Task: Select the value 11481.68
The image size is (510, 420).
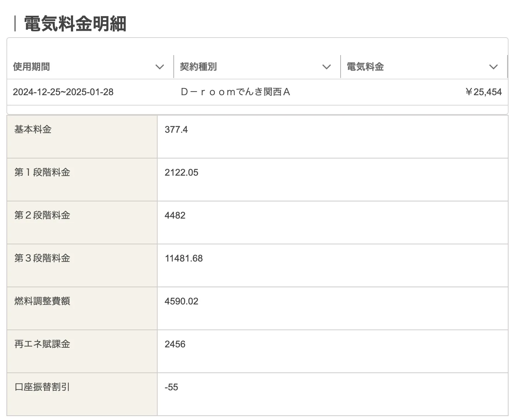Action: click(184, 258)
